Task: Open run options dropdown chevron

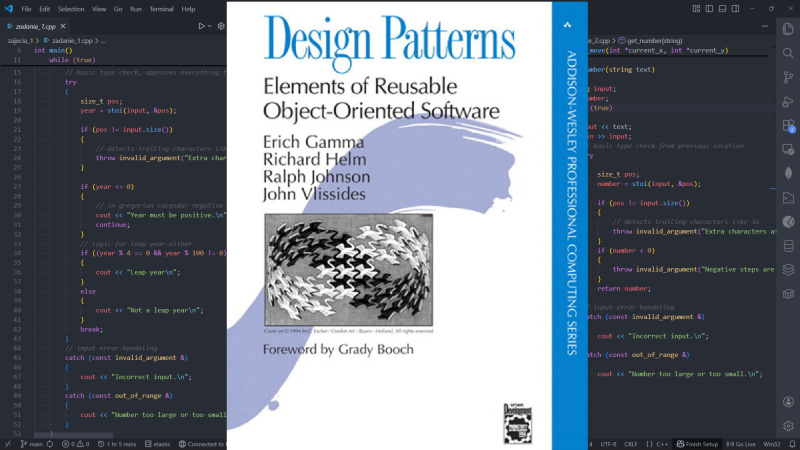Action: tap(209, 26)
